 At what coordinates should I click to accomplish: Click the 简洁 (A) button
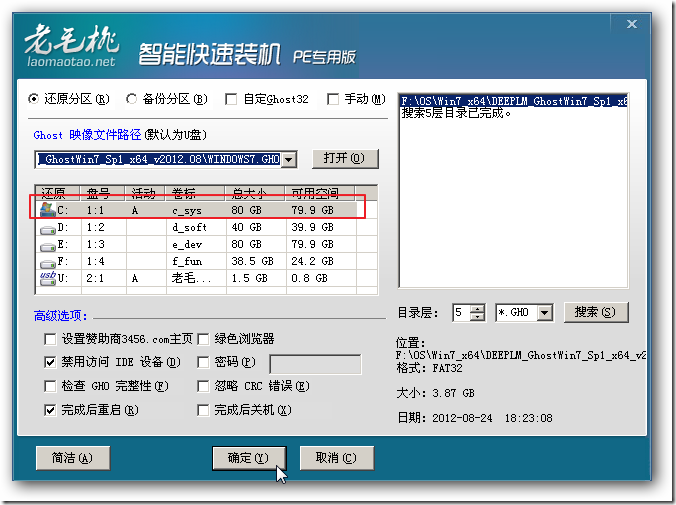coord(72,458)
